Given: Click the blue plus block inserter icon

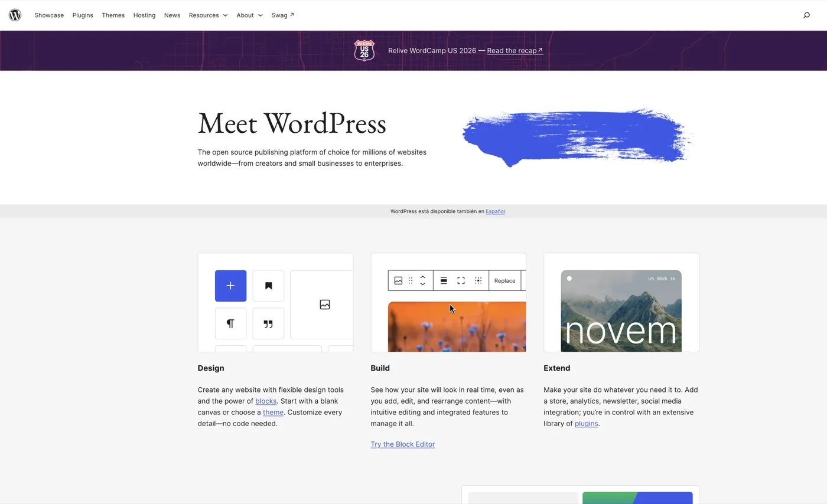Looking at the screenshot, I should (230, 286).
